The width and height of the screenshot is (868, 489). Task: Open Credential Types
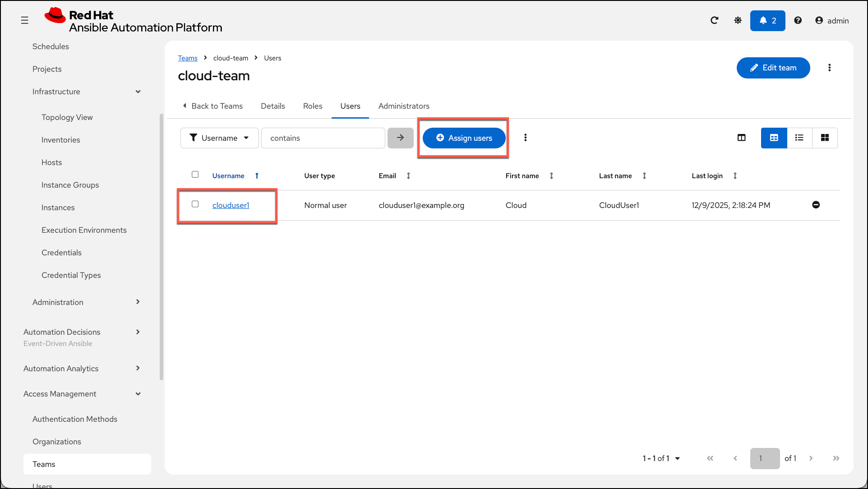pyautogui.click(x=71, y=275)
